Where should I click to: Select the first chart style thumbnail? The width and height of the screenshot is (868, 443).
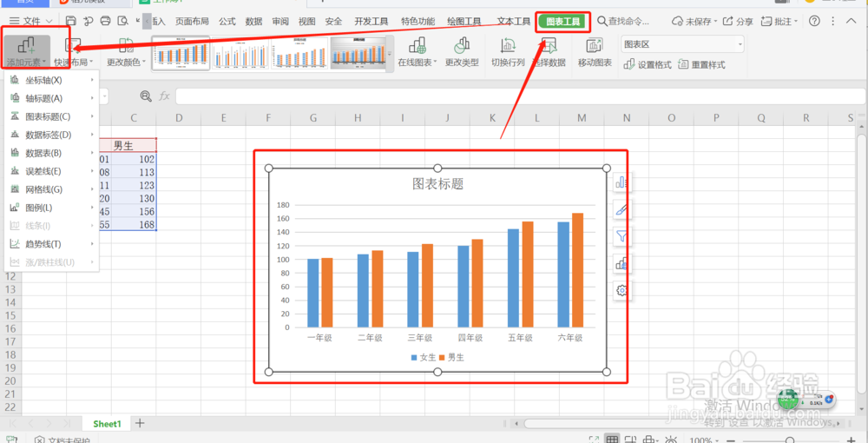pos(181,53)
